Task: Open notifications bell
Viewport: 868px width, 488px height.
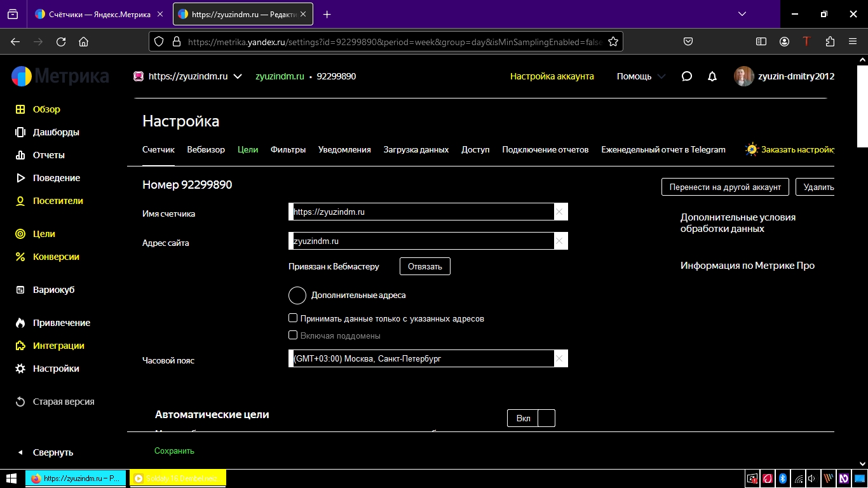Action: coord(712,76)
